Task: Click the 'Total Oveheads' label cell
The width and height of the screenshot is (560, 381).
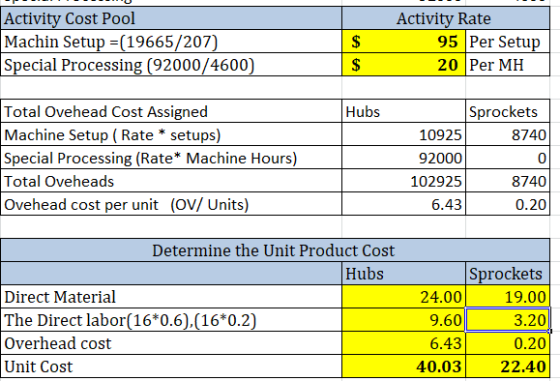Action: tap(171, 181)
